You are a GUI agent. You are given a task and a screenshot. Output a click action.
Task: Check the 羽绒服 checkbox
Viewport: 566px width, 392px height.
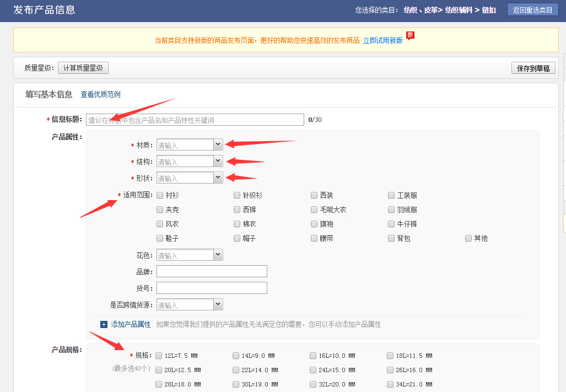pos(391,210)
